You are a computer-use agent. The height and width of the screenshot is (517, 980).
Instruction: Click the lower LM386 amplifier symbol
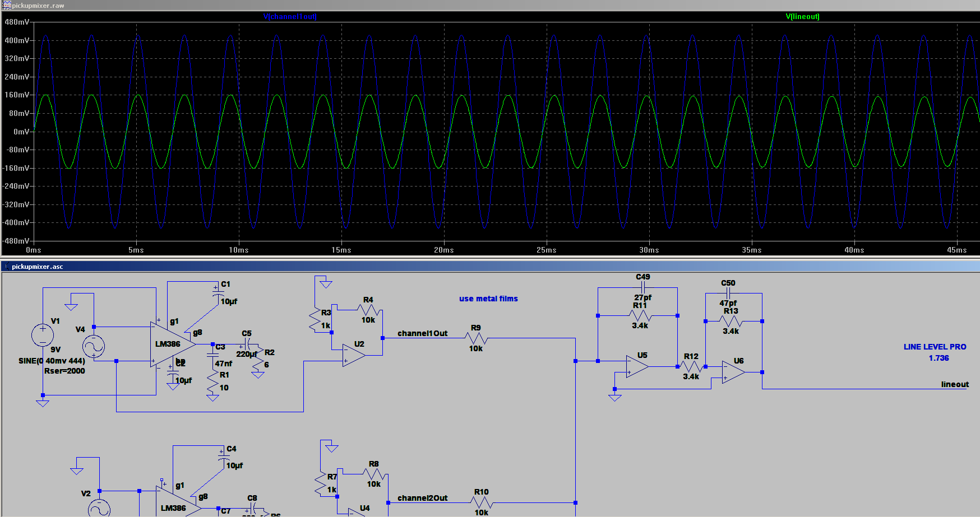(x=178, y=503)
